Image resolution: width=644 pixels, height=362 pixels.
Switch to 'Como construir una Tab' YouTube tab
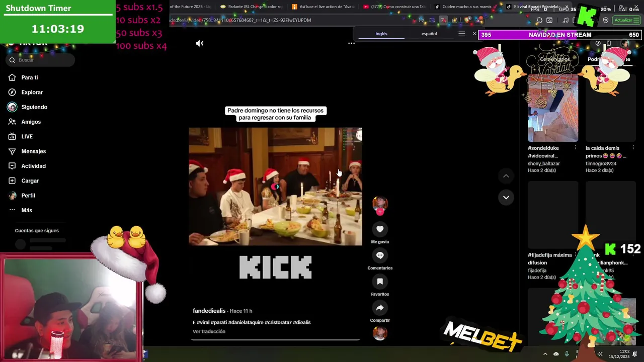395,7
